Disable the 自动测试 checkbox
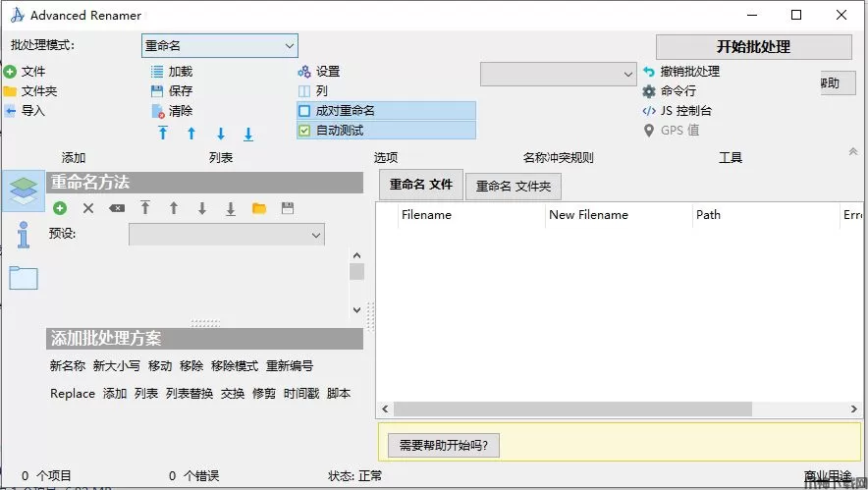This screenshot has height=490, width=868. pyautogui.click(x=304, y=131)
